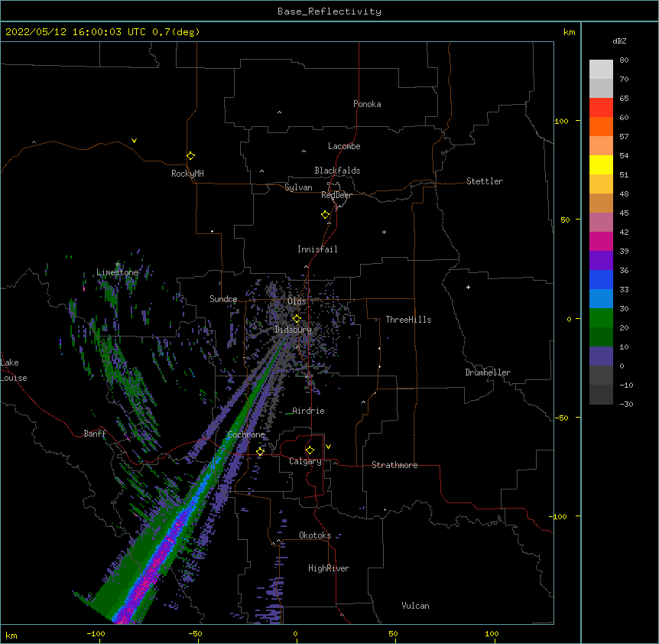The width and height of the screenshot is (659, 644).
Task: Click the Stettler city label
Action: click(485, 181)
